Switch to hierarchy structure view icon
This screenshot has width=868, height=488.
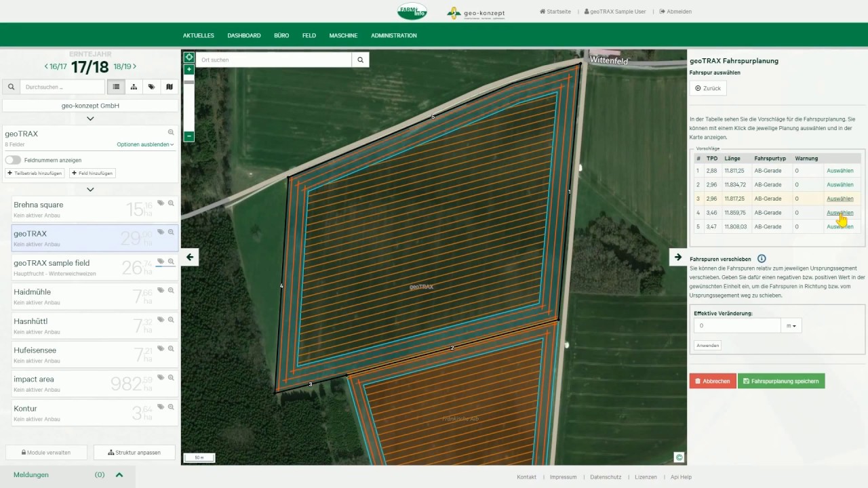coord(134,87)
